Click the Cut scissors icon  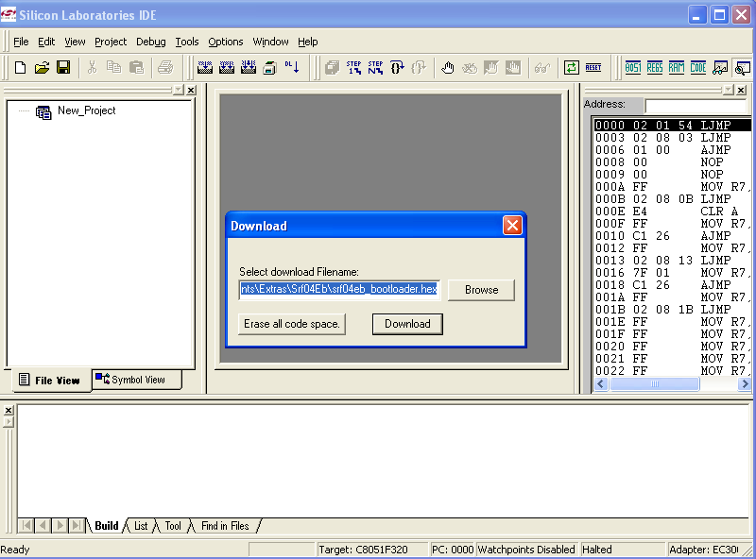[x=92, y=67]
